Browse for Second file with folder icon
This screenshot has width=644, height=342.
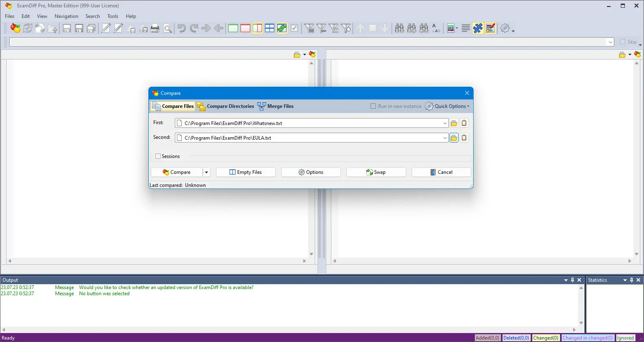[454, 138]
